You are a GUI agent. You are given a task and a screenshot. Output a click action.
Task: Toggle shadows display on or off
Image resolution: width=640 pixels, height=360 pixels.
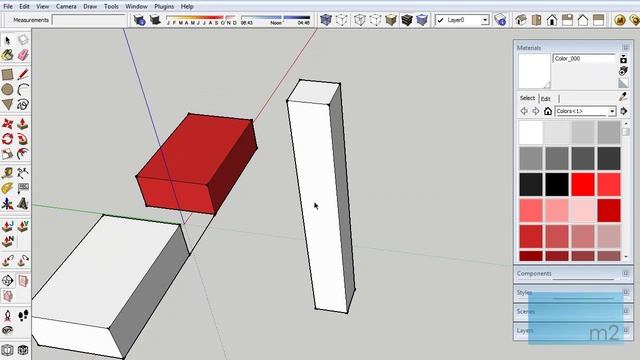click(155, 20)
